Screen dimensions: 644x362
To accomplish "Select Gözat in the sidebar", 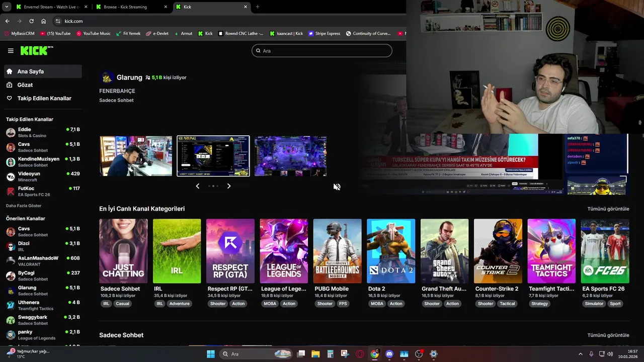I will click(x=43, y=85).
